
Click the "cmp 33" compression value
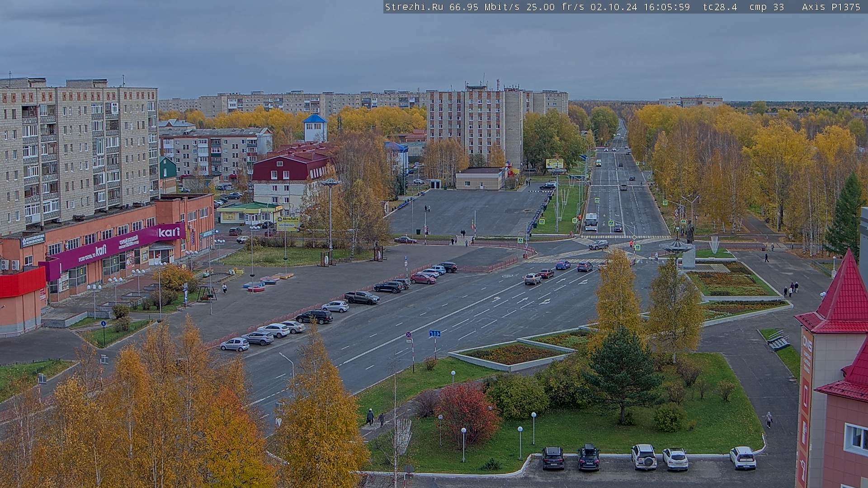click(x=767, y=7)
